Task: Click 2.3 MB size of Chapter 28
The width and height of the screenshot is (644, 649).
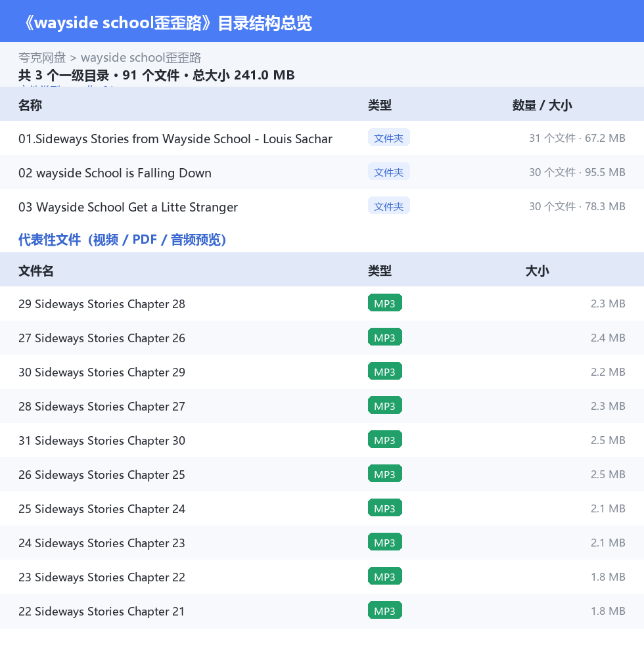Action: (608, 303)
